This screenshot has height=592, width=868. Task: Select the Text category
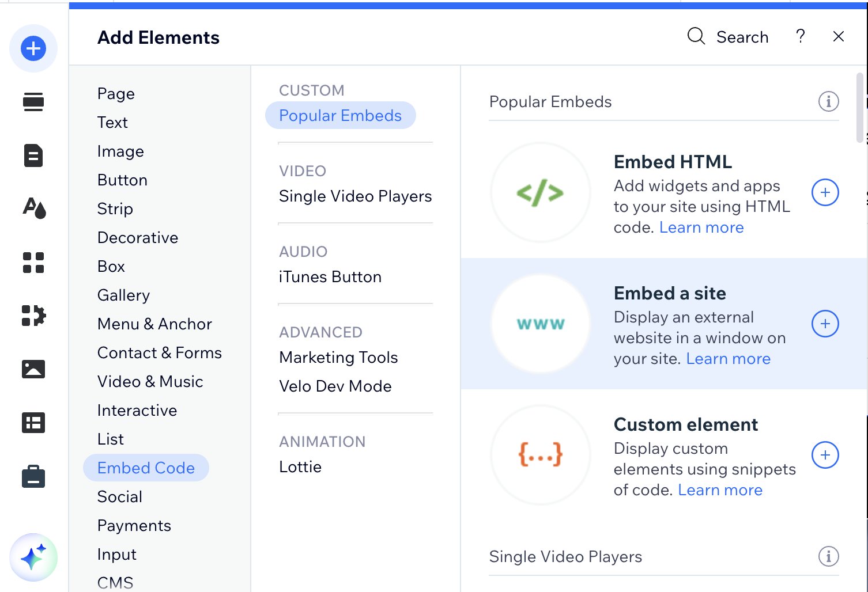click(112, 123)
